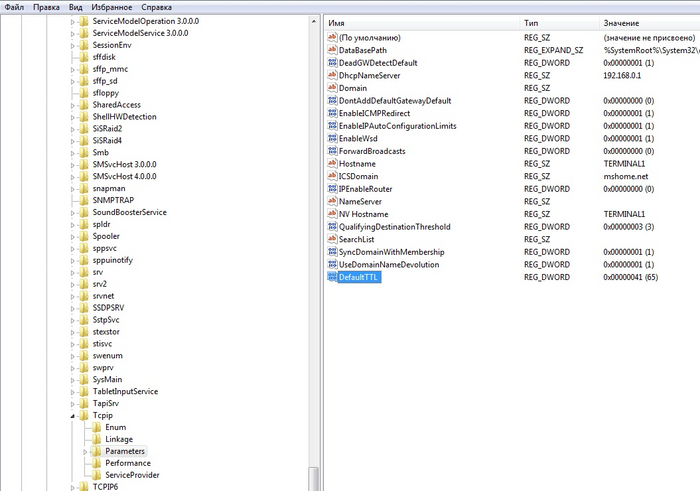Sort values by Значение column header
700x491 pixels.
[650, 23]
